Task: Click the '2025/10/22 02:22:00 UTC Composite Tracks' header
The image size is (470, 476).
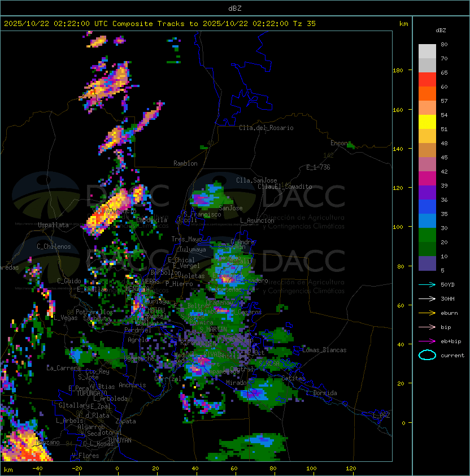Action: pos(94,24)
